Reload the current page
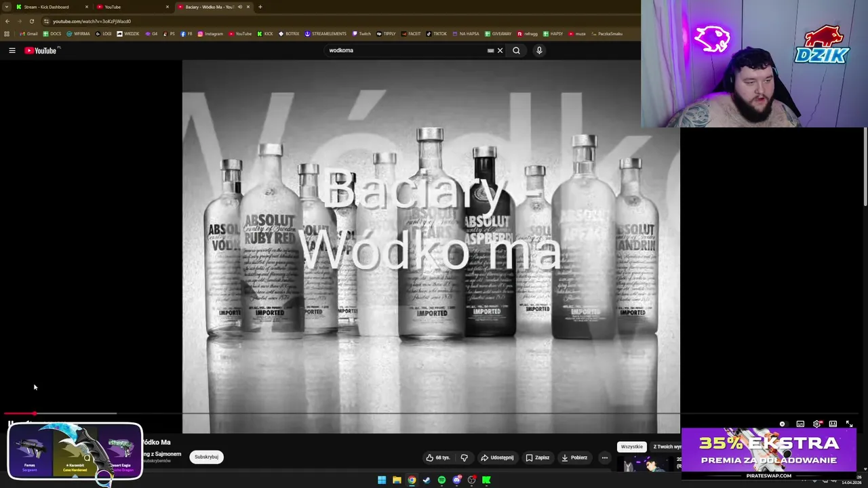The height and width of the screenshot is (488, 868). coord(31,21)
